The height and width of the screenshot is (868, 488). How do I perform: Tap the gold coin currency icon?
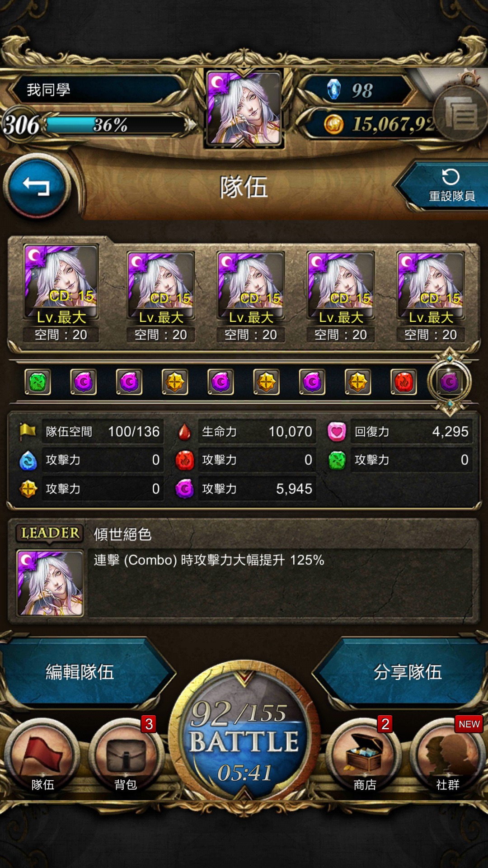tap(334, 124)
